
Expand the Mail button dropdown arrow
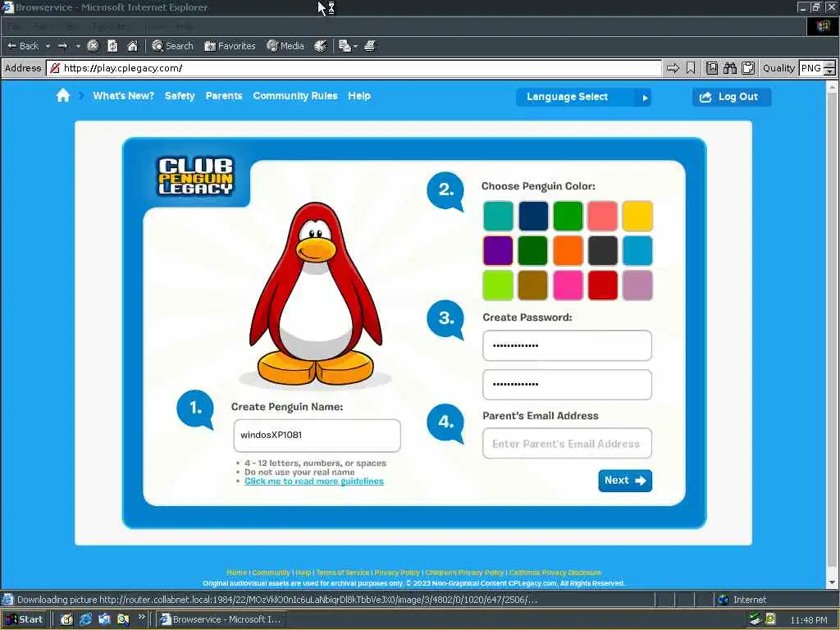tap(355, 46)
